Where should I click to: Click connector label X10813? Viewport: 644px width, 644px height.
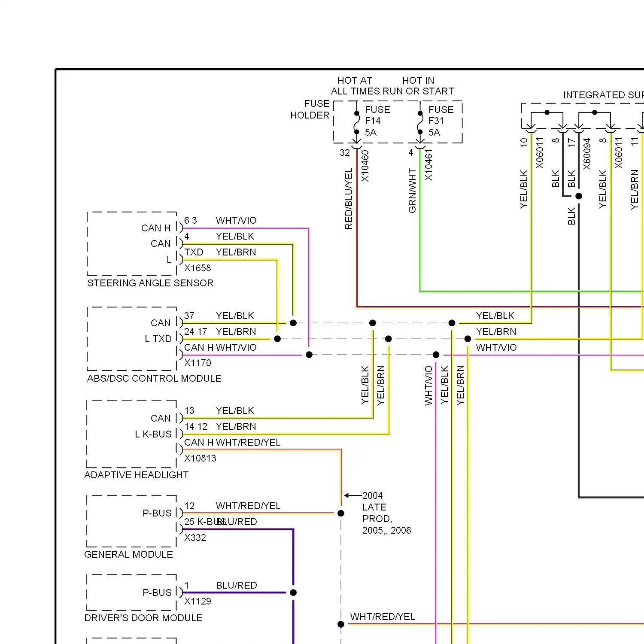tap(200, 458)
